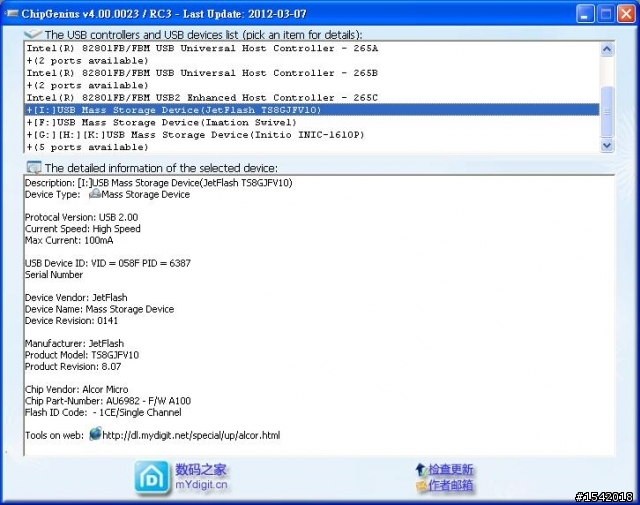
Task: Click the 'Flash ID Code' line
Action: pyautogui.click(x=103, y=413)
